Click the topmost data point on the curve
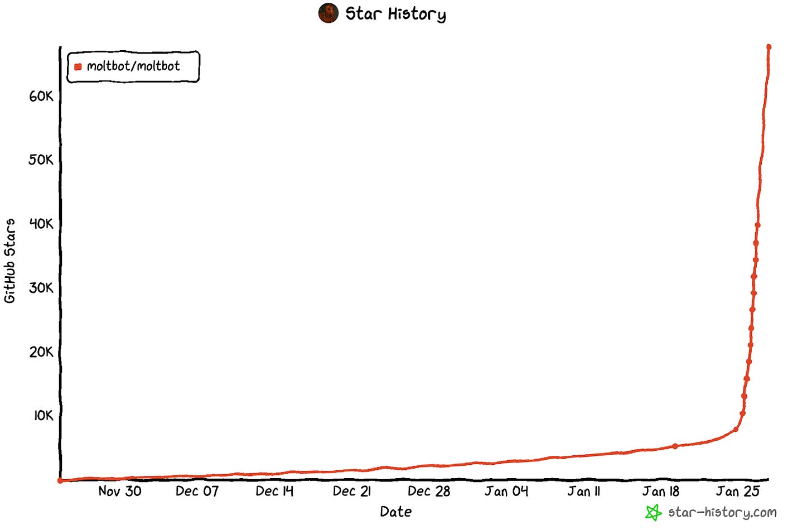The height and width of the screenshot is (530, 812). (768, 47)
